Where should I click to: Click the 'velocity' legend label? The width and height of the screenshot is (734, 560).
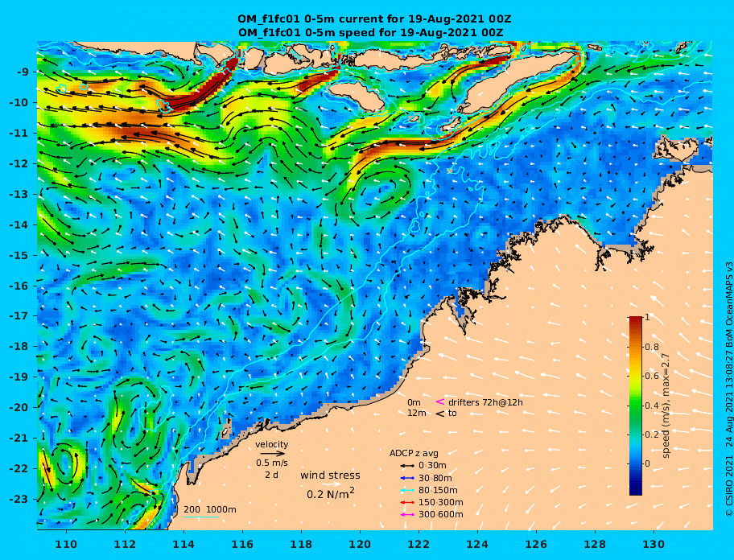[x=272, y=444]
